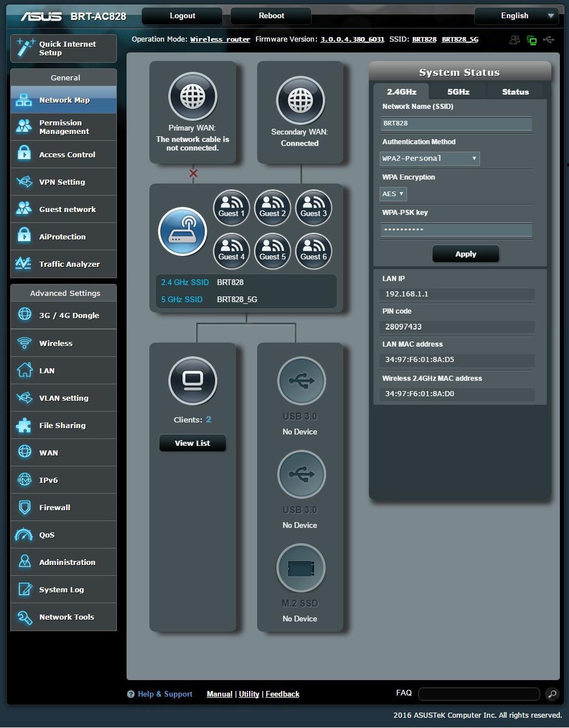This screenshot has width=569, height=728.
Task: Open Guest 6 network icon
Action: [x=314, y=251]
